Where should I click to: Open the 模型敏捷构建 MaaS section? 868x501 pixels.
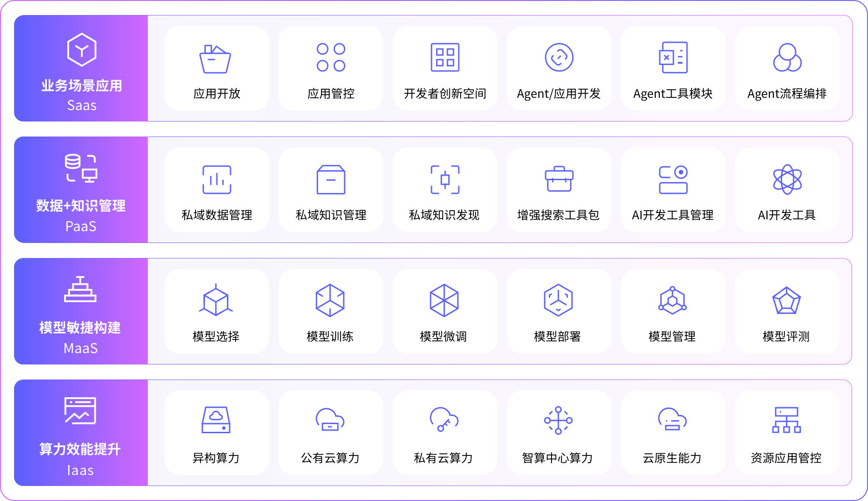click(81, 311)
